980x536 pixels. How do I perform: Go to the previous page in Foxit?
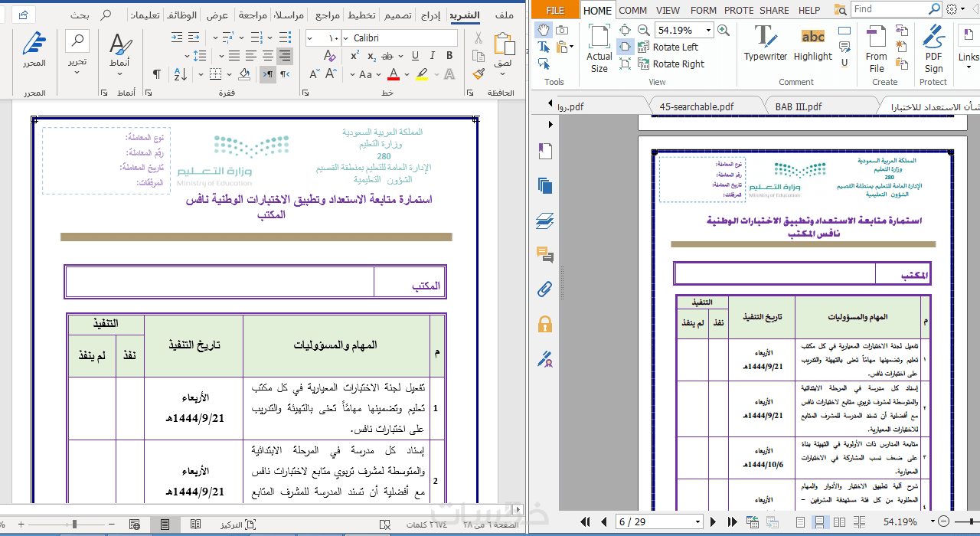[x=604, y=522]
